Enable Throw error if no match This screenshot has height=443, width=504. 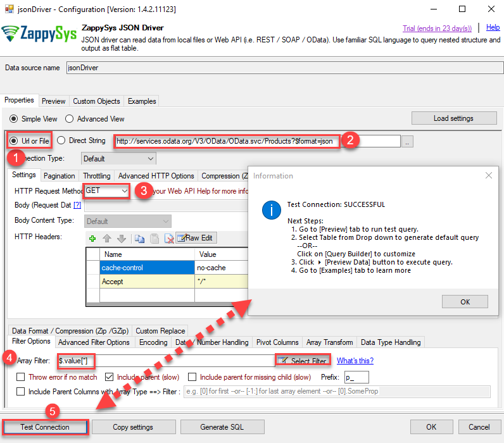[20, 377]
